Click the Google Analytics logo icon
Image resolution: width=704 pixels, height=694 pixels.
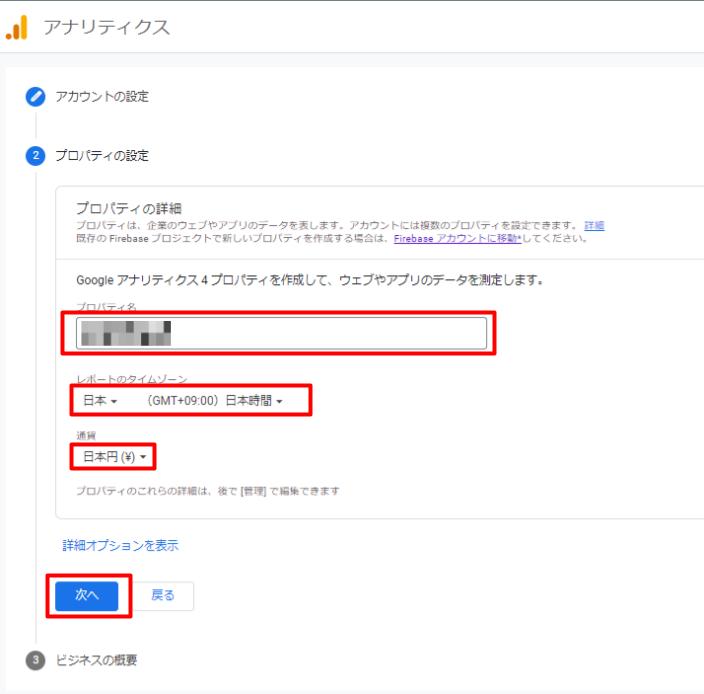[17, 27]
